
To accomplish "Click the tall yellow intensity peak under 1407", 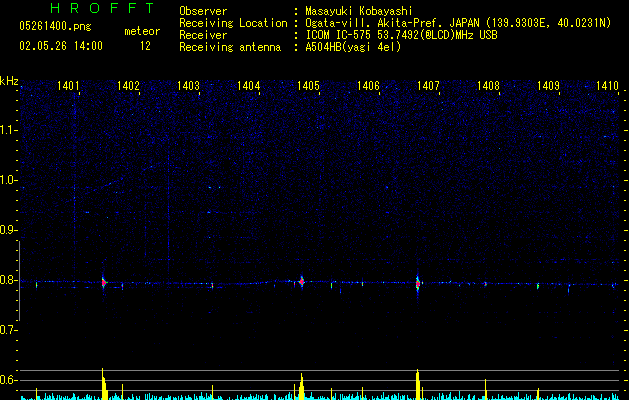I will pos(418,384).
